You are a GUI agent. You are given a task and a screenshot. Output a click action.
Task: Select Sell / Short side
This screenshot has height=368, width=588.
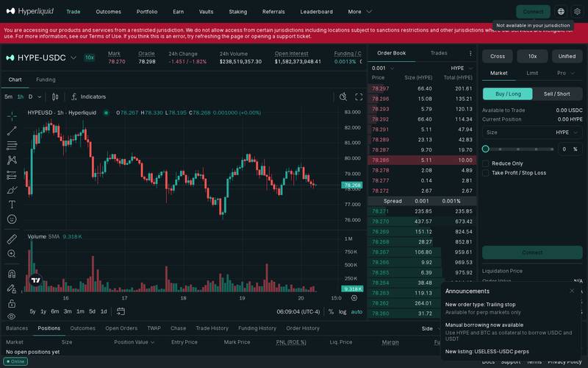(x=557, y=94)
